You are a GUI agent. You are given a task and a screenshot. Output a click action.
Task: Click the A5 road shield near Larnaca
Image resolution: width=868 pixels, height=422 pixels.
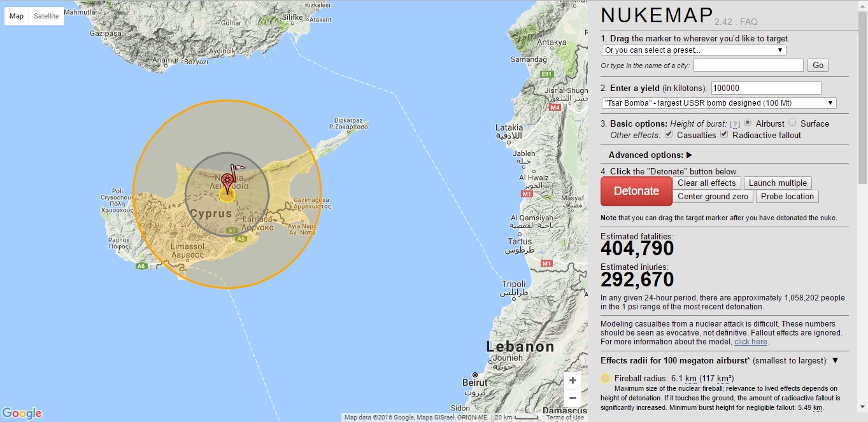(x=241, y=239)
